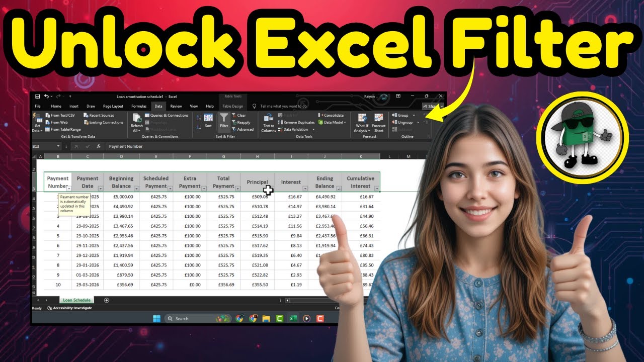Add a new sheet with plus icon
Viewport: 644px width, 362px height.
[x=106, y=300]
